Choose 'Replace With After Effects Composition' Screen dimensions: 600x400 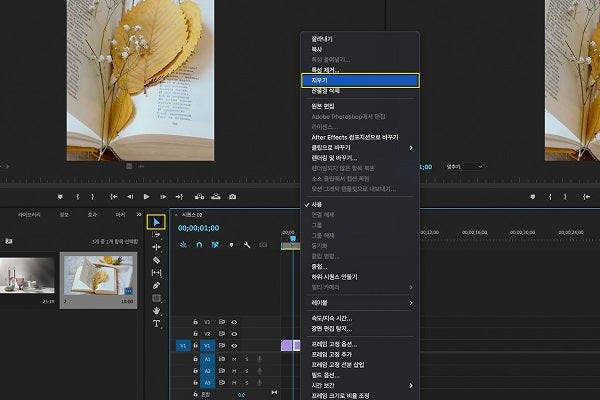pyautogui.click(x=360, y=137)
